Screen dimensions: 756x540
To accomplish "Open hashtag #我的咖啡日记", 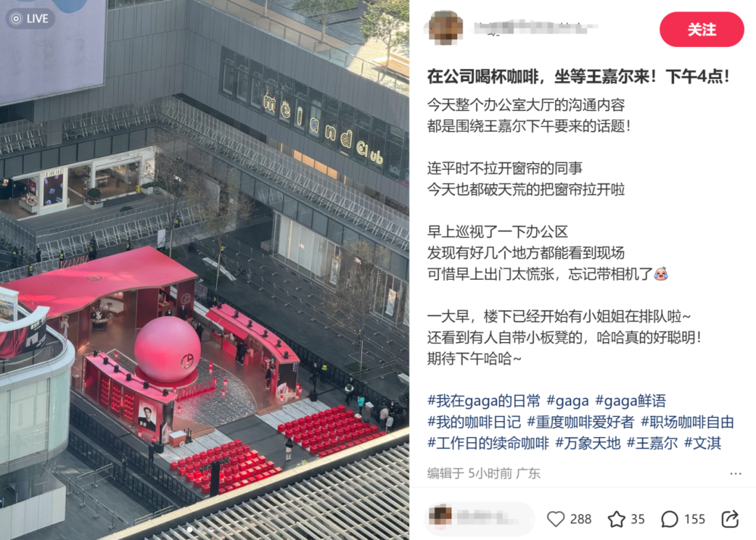I will pyautogui.click(x=474, y=422).
